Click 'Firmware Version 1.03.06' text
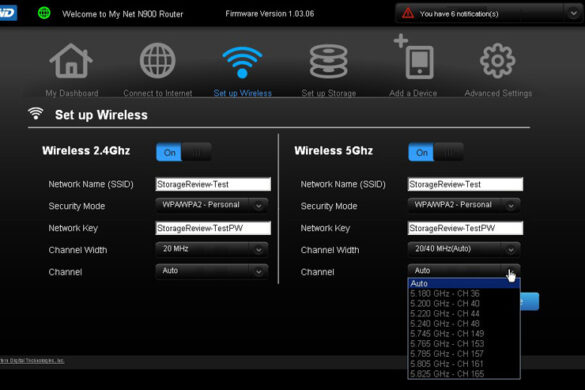Viewport: 585px width, 390px height. coord(270,14)
